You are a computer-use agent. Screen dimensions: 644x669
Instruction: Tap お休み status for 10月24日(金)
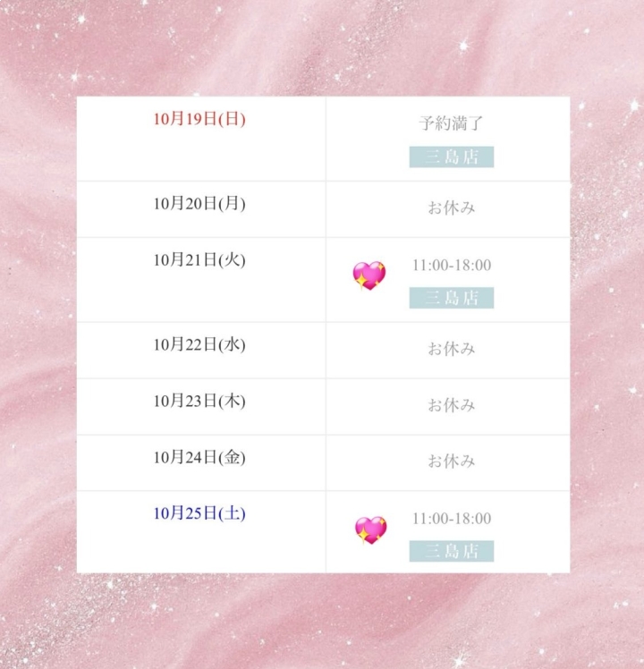452,462
